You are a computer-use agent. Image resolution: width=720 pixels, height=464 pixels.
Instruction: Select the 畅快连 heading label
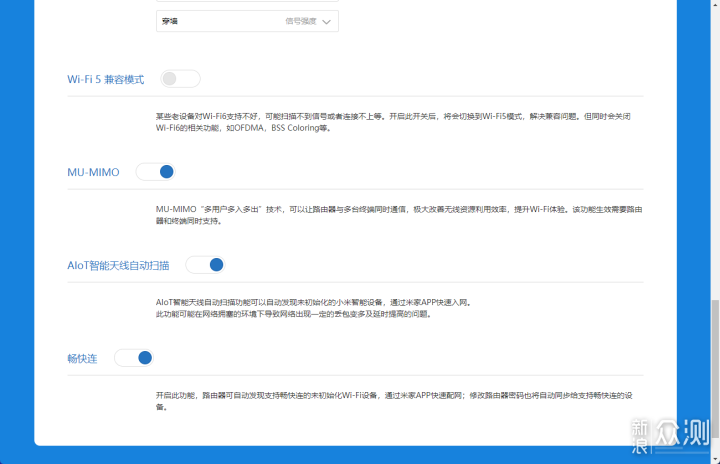pyautogui.click(x=82, y=358)
